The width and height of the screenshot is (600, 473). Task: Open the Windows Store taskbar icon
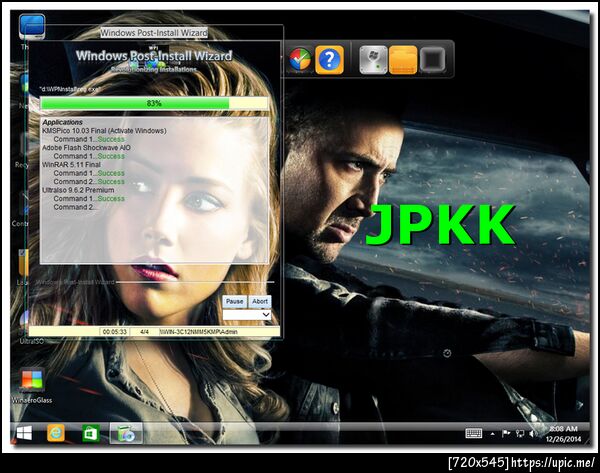pyautogui.click(x=91, y=433)
